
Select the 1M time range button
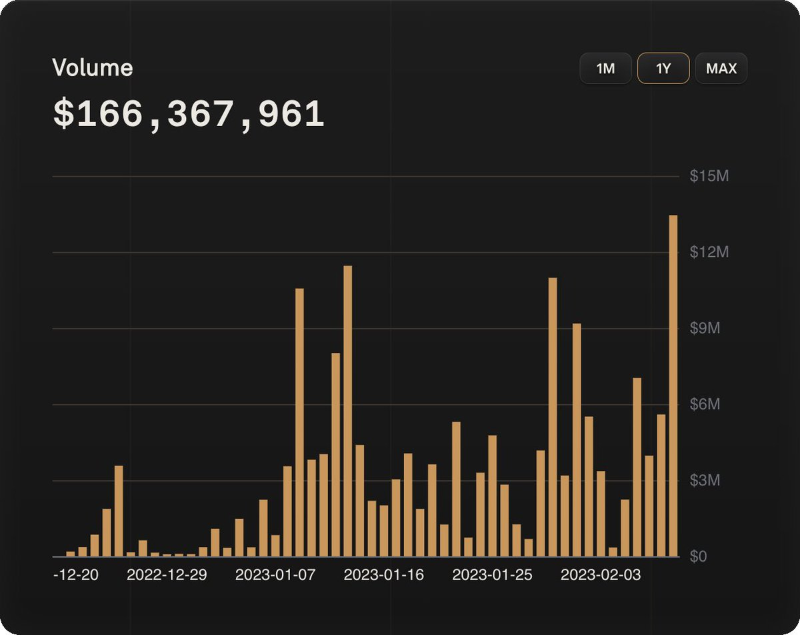605,69
